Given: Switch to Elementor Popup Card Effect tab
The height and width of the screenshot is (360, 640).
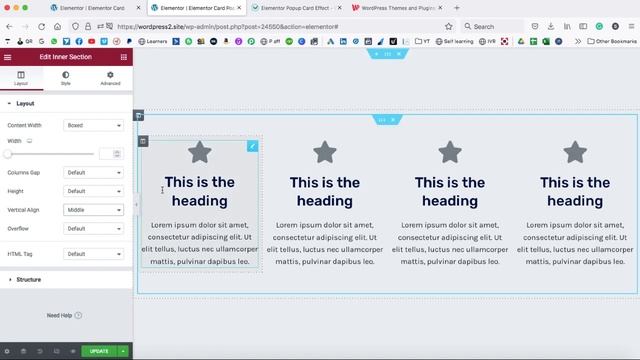Looking at the screenshot, I should coord(296,8).
